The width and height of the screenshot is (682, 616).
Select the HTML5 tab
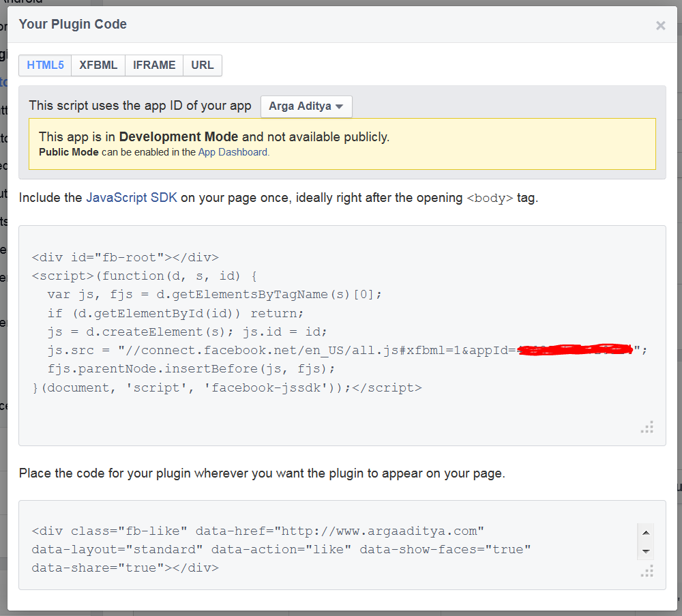pos(45,65)
